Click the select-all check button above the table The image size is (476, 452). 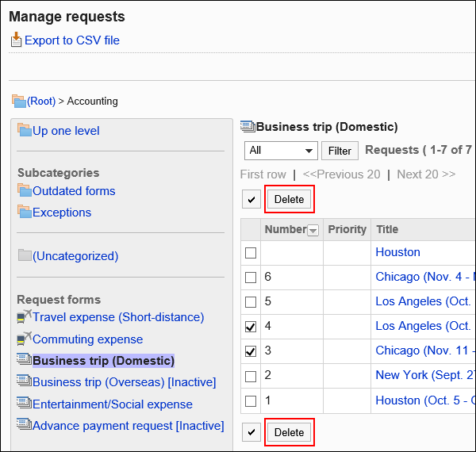pyautogui.click(x=251, y=199)
